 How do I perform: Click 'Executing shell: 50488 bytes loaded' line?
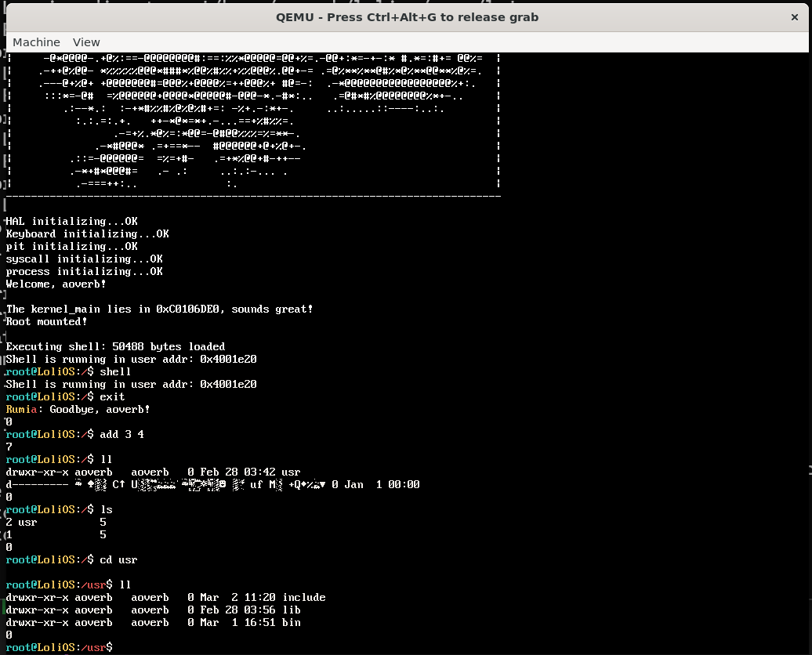(x=115, y=346)
